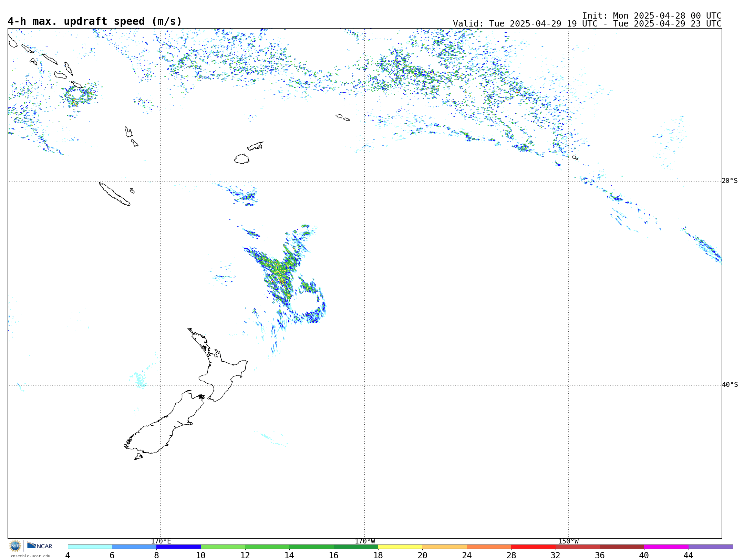This screenshot has width=744, height=560.
Task: Click the Stewart Island outline south of New Zealand
Action: (138, 457)
